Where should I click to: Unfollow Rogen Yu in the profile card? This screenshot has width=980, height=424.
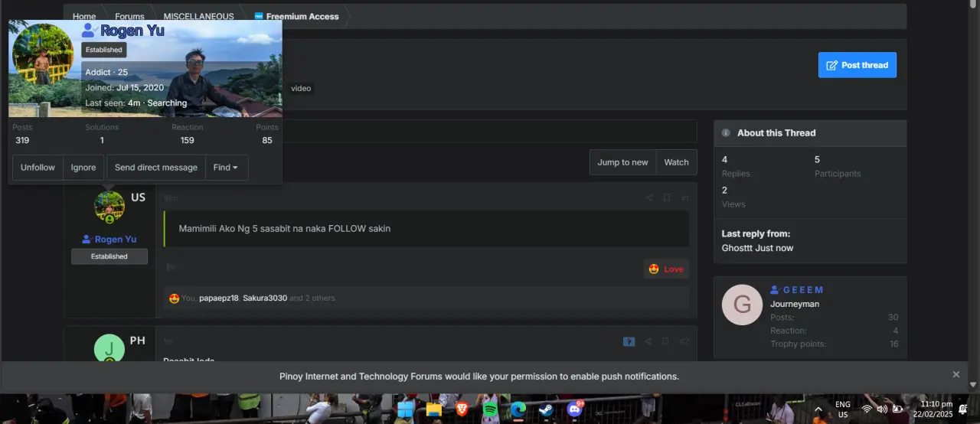point(38,168)
